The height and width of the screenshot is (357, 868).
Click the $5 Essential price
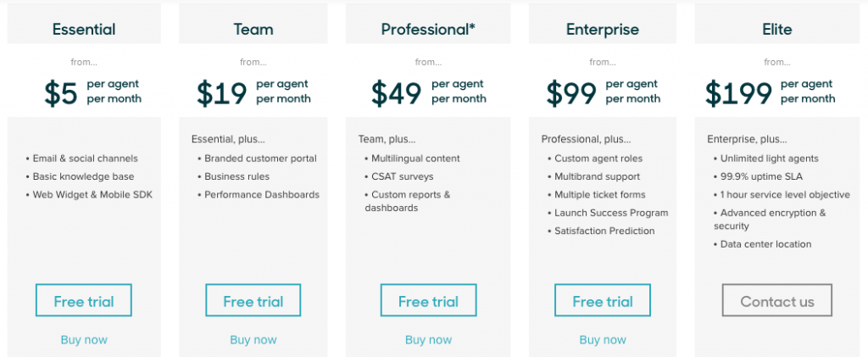(60, 92)
